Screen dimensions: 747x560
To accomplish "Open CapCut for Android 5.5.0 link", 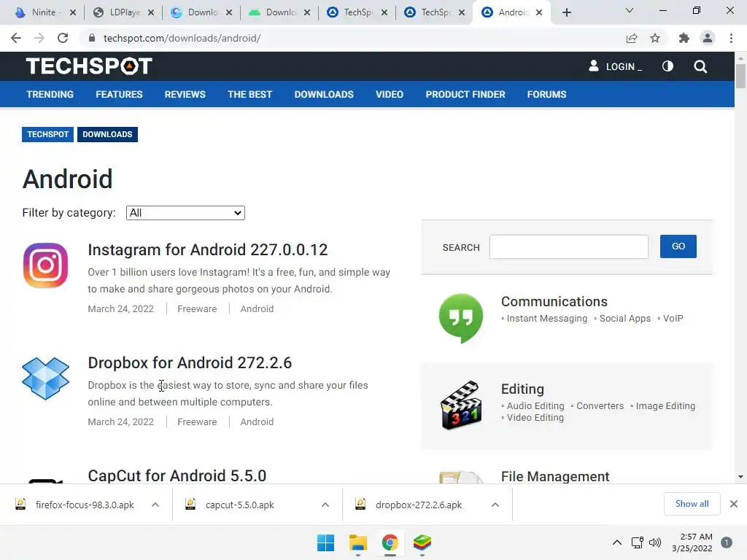I will pos(177,475).
